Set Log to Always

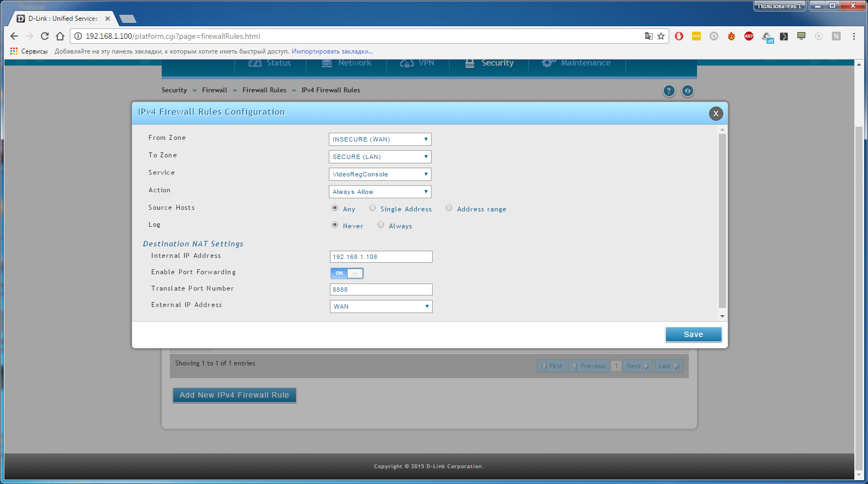pos(381,225)
